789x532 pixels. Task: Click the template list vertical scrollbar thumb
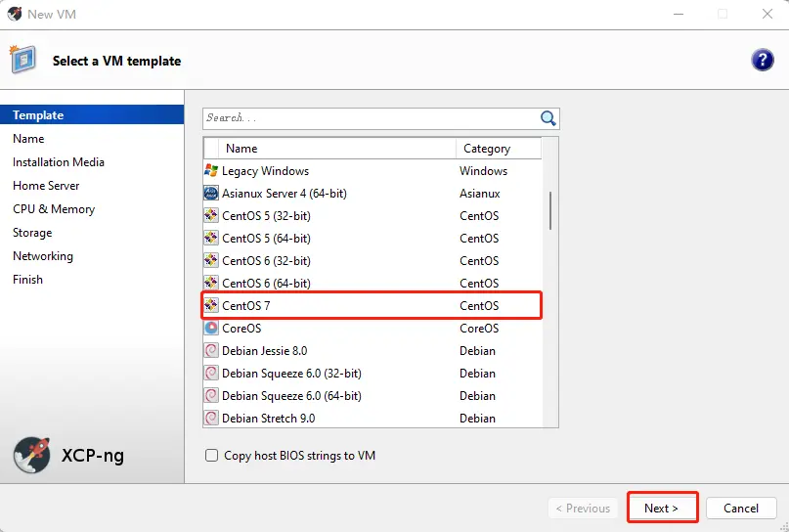pos(550,210)
